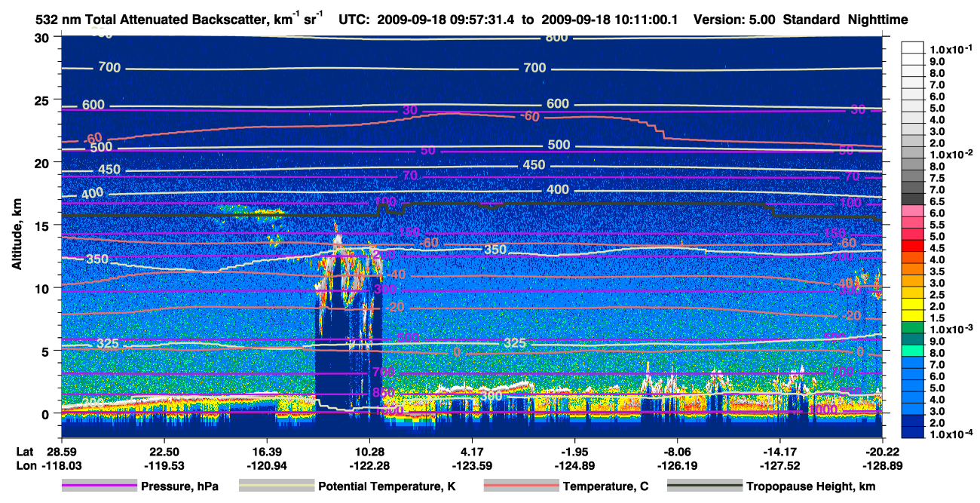The image size is (980, 503).
Task: Click longitude value -128.89
Action: (883, 465)
